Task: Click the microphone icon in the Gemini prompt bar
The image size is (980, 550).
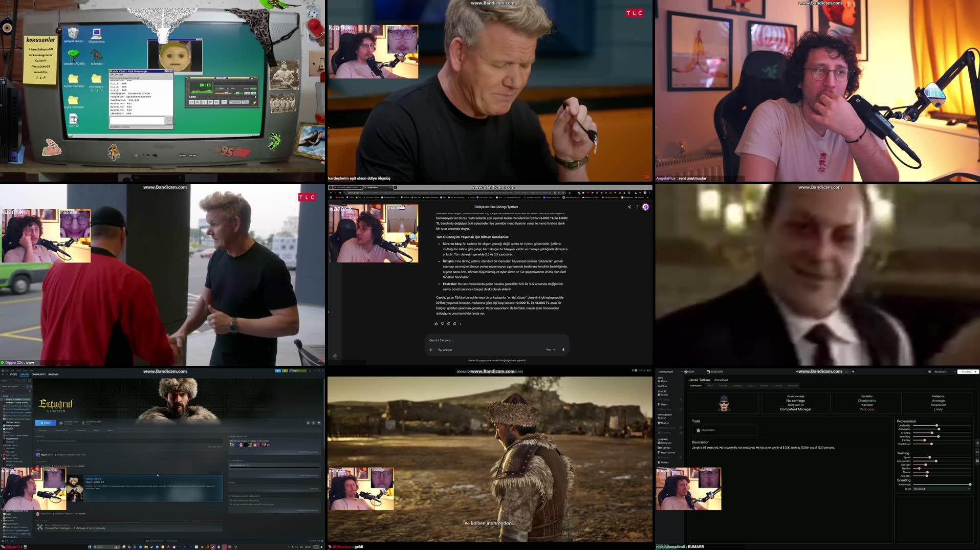Action: click(x=563, y=349)
